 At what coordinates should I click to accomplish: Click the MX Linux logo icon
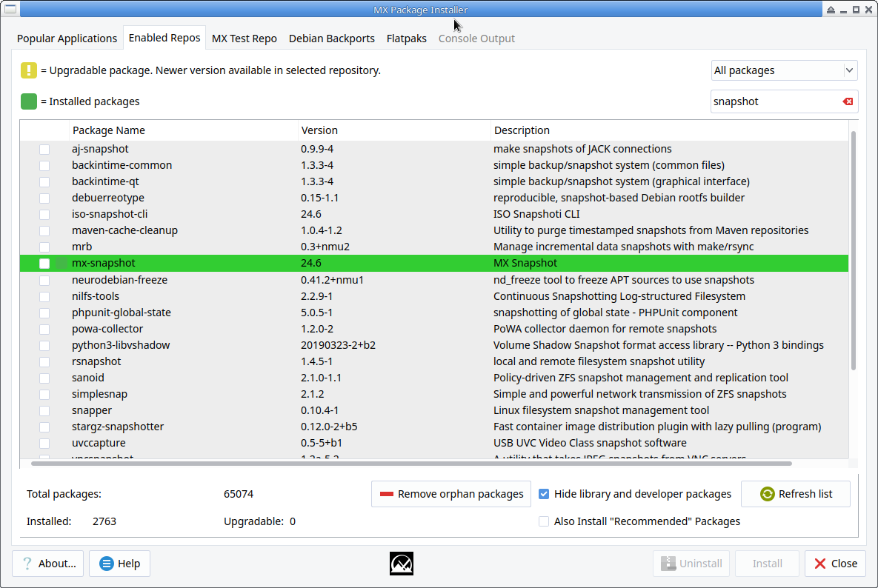[402, 564]
